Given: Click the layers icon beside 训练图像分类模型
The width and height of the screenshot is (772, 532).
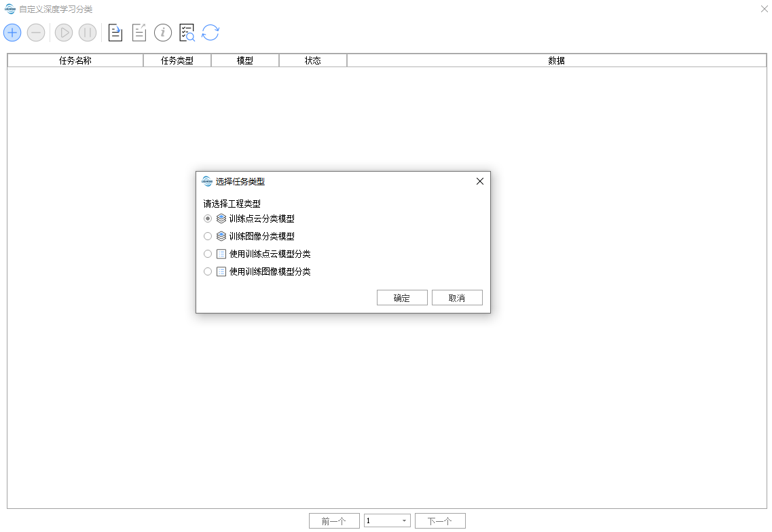Looking at the screenshot, I should tap(221, 236).
